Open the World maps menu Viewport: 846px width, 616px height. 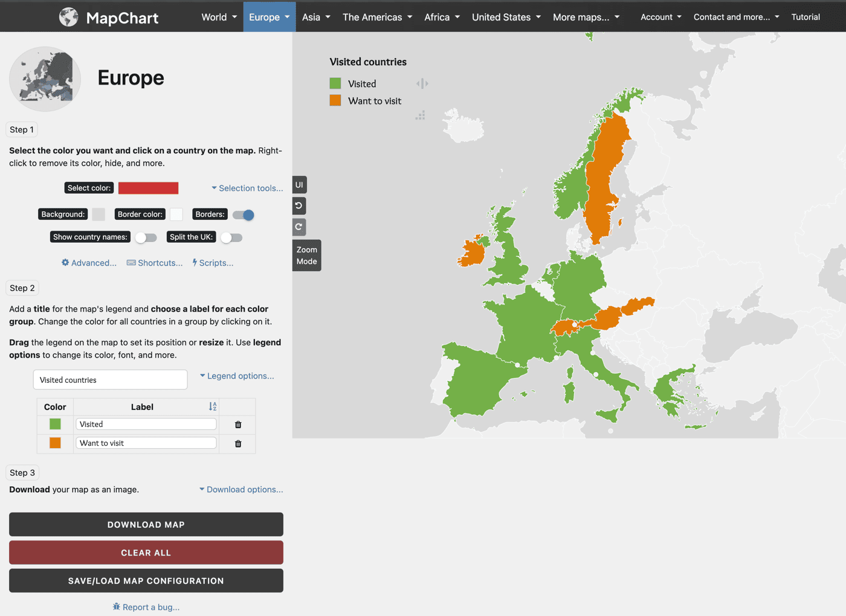pos(219,17)
